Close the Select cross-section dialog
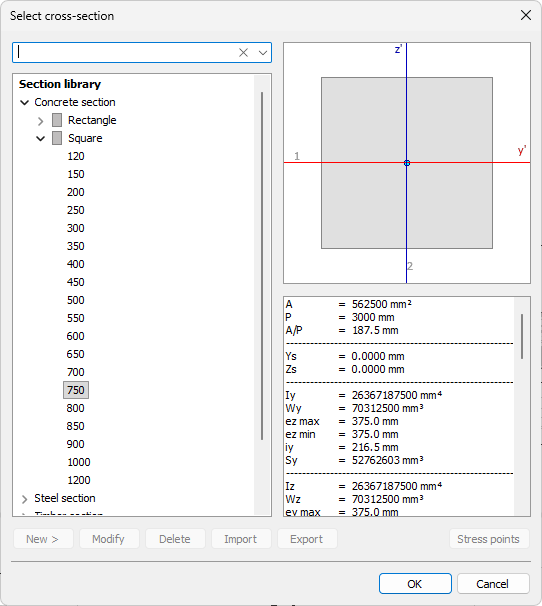 pyautogui.click(x=526, y=15)
